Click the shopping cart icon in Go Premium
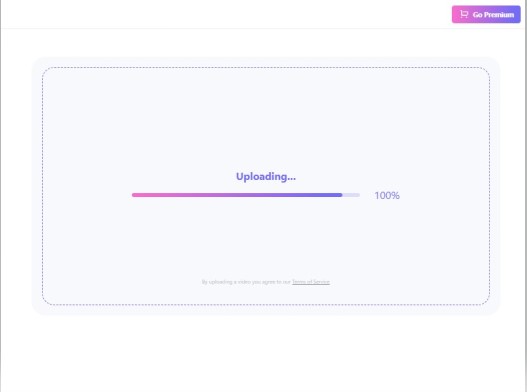This screenshot has width=527, height=392. [x=464, y=14]
